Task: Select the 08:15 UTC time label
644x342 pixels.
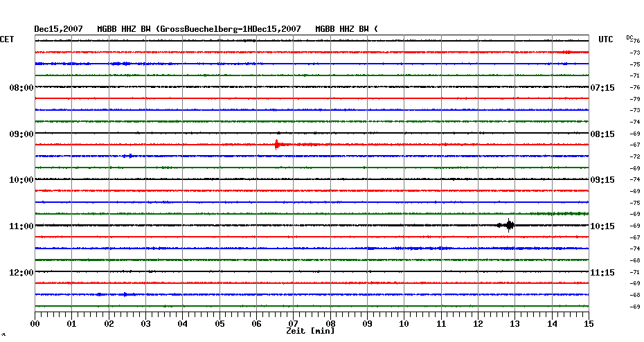Action: (602, 134)
